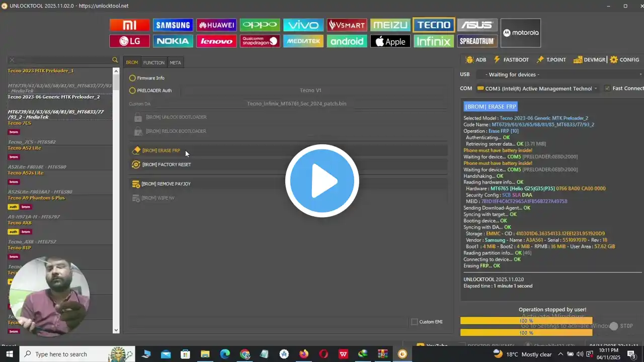Click the second 100% progress bar
This screenshot has height=362, width=644.
(x=526, y=332)
